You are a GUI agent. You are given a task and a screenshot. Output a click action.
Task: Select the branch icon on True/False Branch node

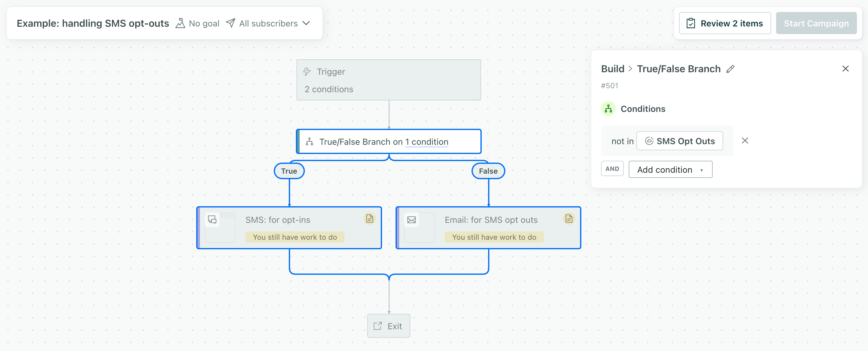[x=309, y=141]
